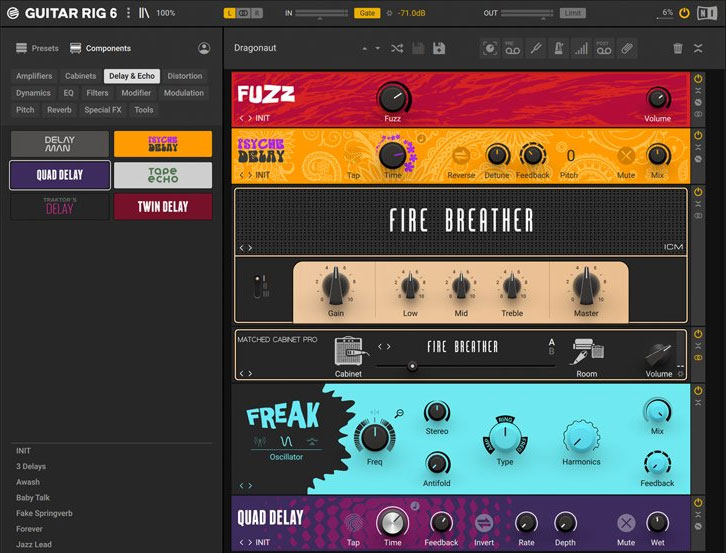Toggle the Quad Delay power button

click(698, 503)
